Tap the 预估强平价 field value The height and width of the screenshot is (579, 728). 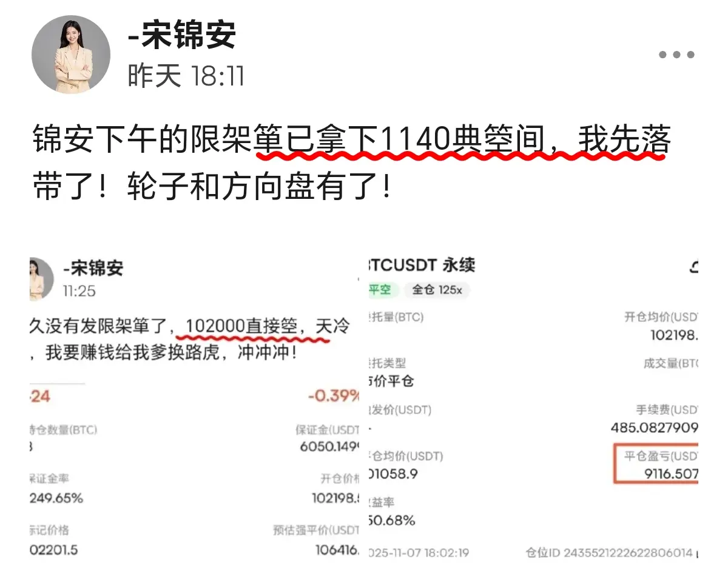[337, 550]
